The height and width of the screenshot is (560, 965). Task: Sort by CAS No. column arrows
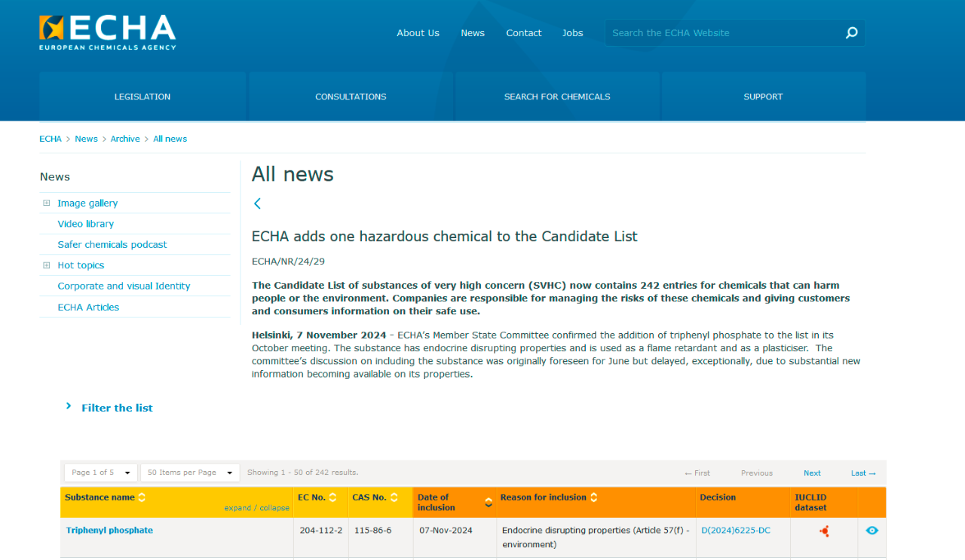pos(394,497)
